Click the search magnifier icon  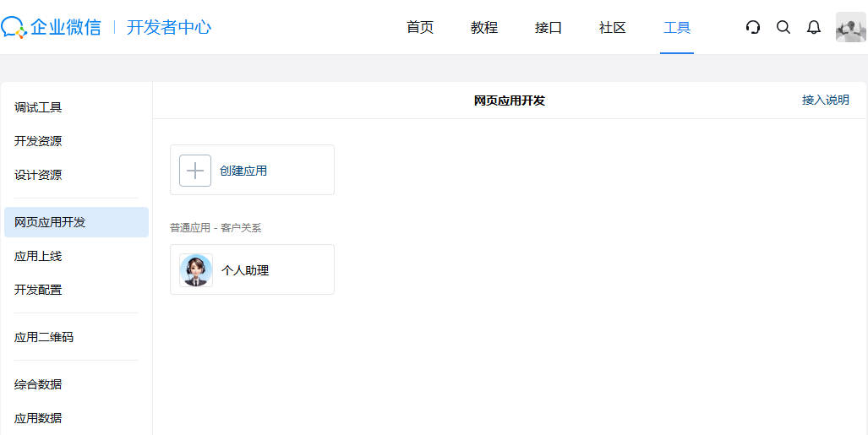783,27
